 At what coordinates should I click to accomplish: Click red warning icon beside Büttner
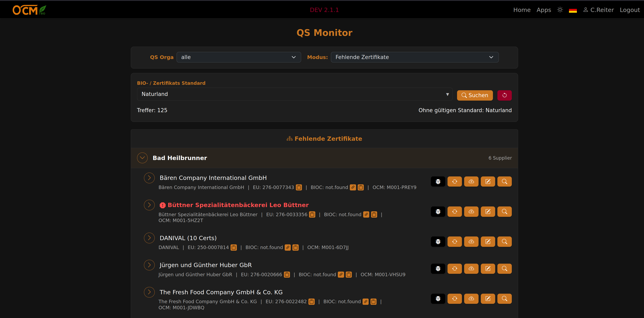[162, 205]
